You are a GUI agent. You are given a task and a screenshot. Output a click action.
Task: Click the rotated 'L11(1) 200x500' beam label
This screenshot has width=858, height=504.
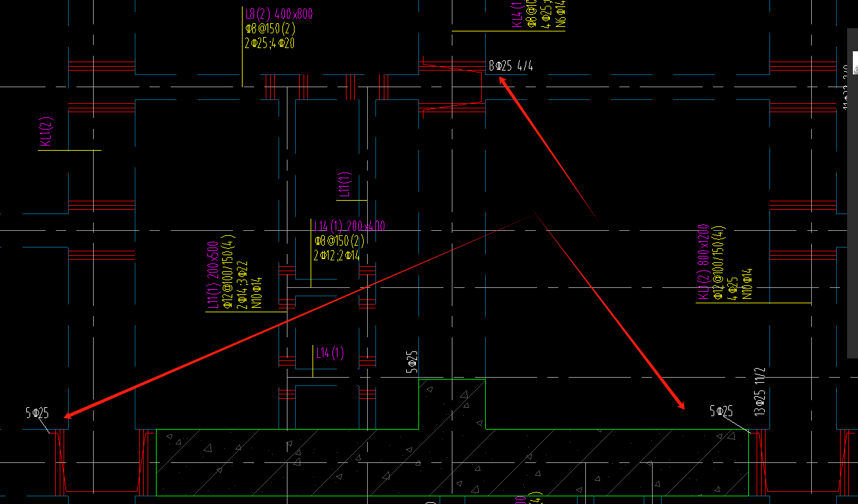[x=214, y=275]
